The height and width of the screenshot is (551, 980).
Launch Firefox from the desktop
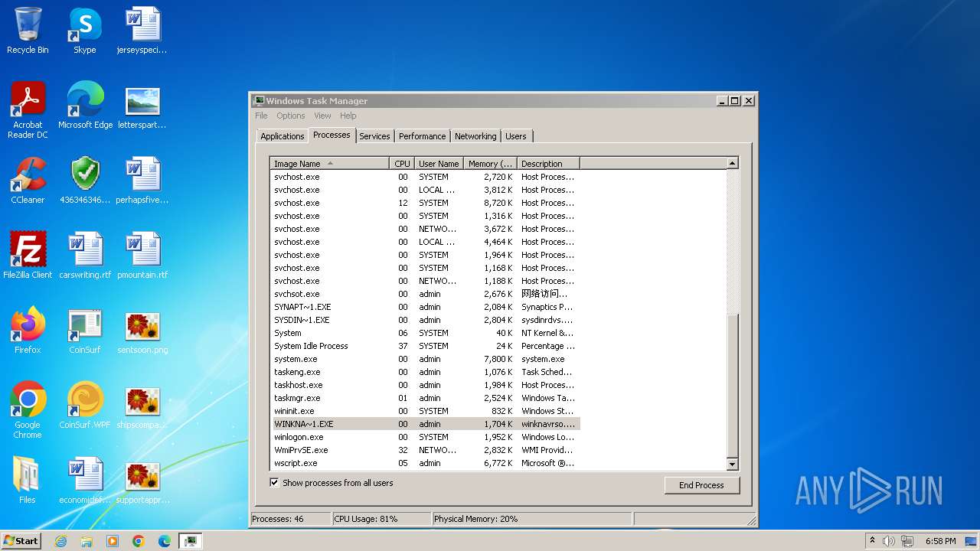[x=28, y=331]
